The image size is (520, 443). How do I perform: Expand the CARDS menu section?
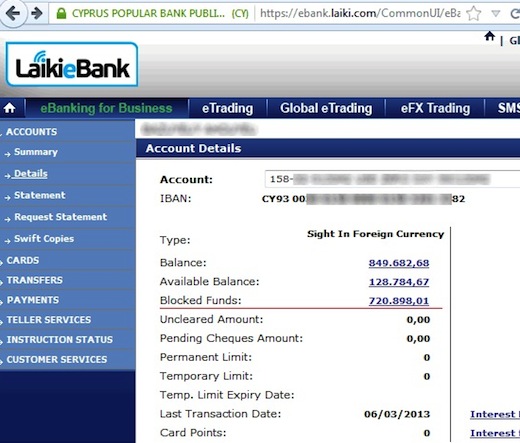[23, 260]
